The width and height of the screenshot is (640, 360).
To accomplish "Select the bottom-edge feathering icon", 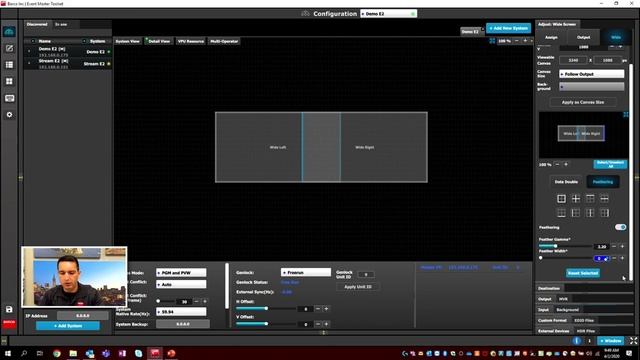I will (x=561, y=213).
